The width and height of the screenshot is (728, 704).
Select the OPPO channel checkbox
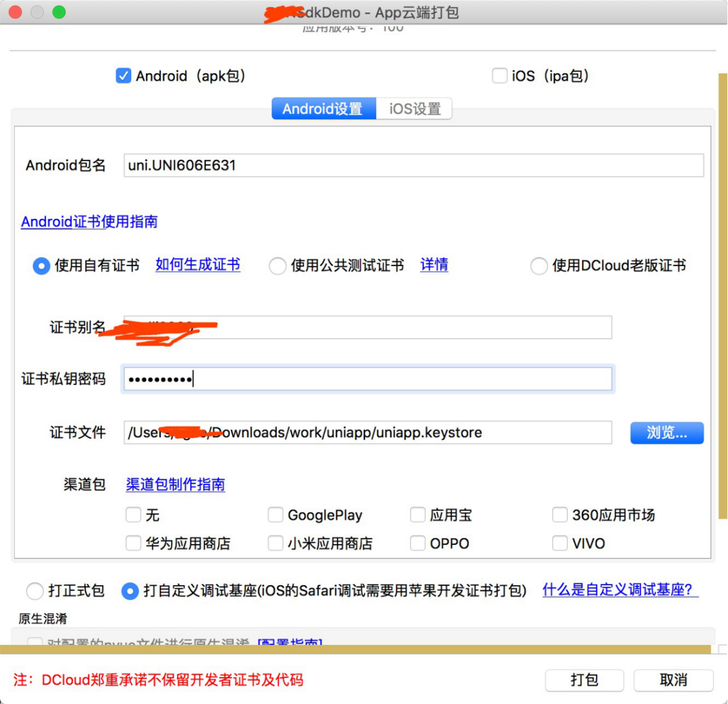click(x=417, y=543)
